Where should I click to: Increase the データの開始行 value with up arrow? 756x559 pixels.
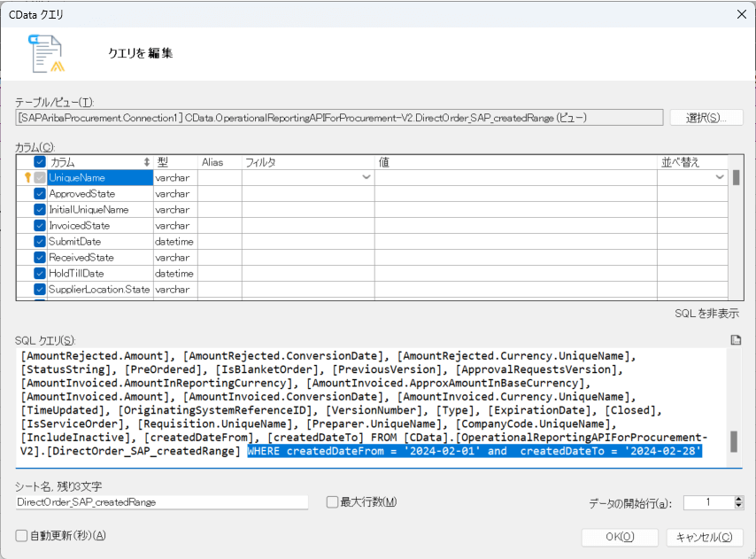pos(738,499)
